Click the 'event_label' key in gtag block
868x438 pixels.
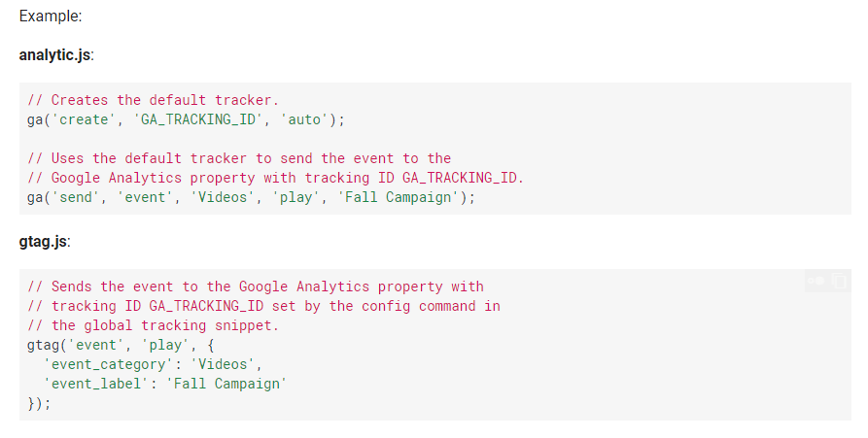[96, 384]
